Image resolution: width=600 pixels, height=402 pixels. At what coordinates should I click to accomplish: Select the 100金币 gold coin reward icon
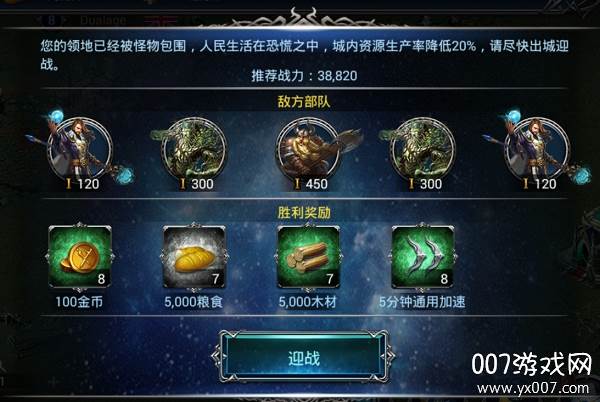click(80, 257)
